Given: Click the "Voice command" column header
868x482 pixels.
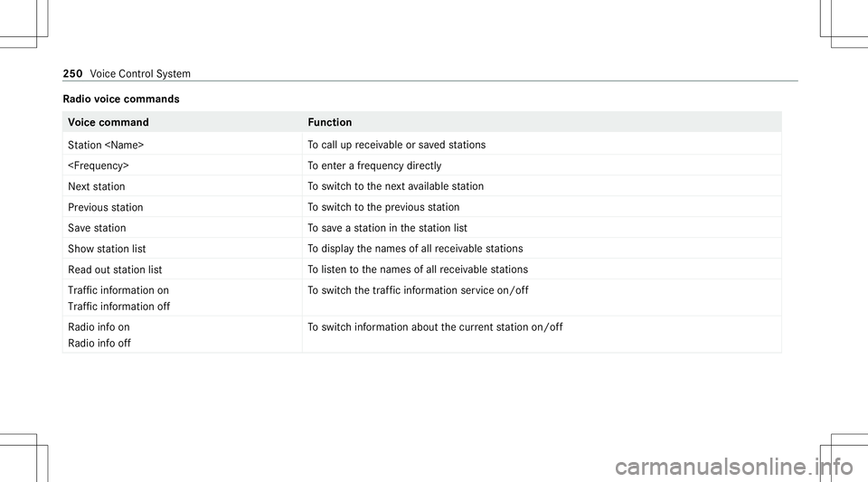Looking at the screenshot, I should pyautogui.click(x=108, y=122).
